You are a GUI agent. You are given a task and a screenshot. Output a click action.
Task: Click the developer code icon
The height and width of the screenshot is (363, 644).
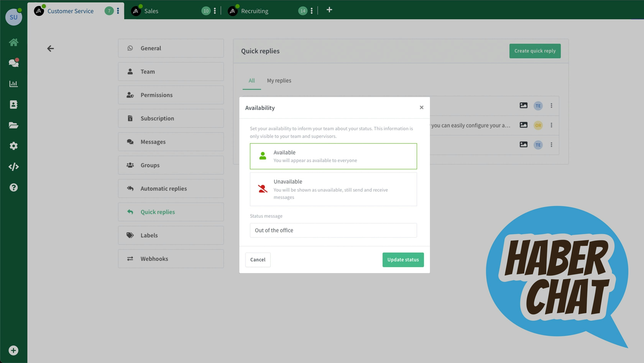(x=13, y=167)
